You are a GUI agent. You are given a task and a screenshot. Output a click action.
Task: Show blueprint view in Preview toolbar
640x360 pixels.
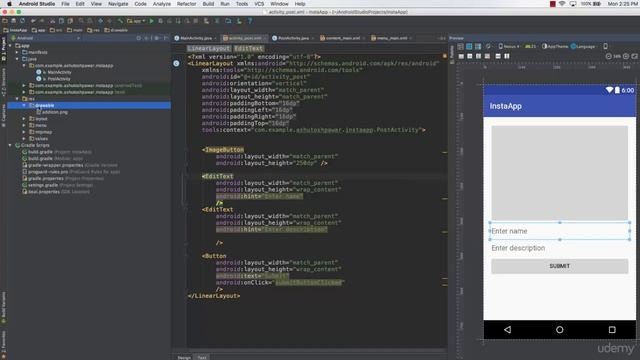point(469,47)
